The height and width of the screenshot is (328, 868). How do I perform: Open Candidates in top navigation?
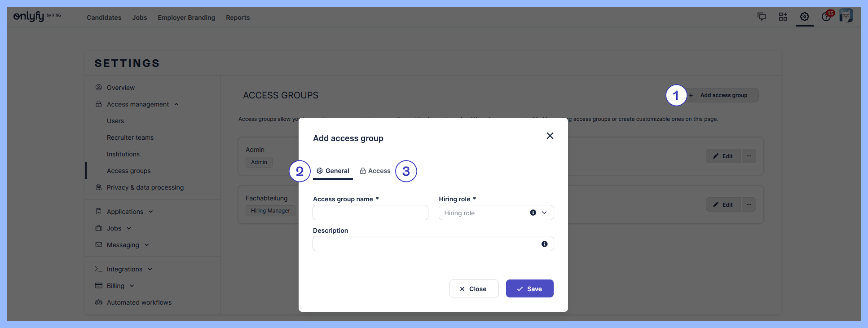104,18
